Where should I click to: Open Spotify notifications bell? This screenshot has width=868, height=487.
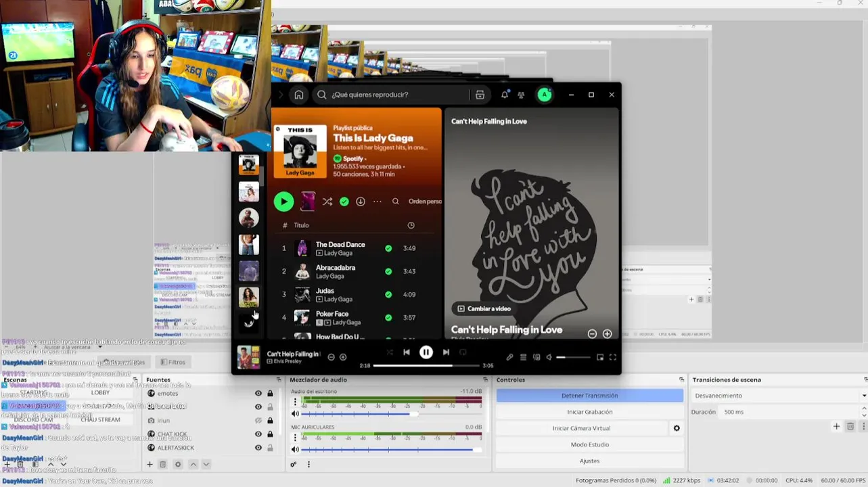tap(505, 95)
